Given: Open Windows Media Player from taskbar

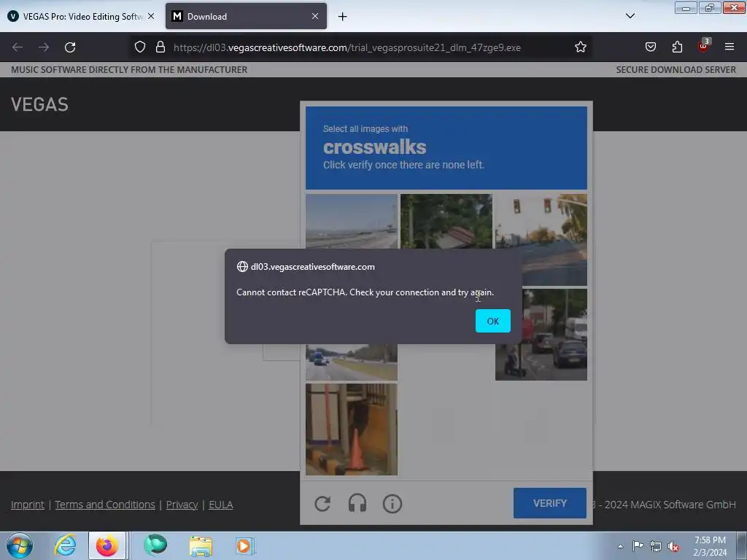Looking at the screenshot, I should [245, 545].
